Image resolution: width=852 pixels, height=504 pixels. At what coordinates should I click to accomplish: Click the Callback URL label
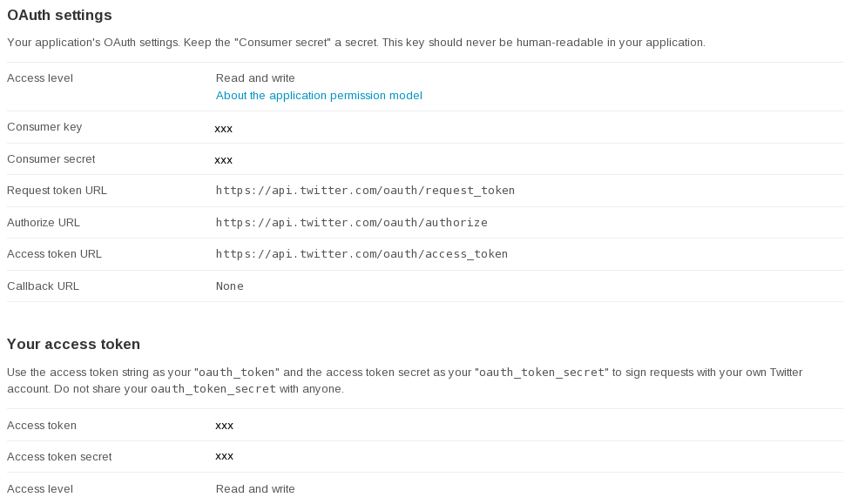click(x=43, y=286)
